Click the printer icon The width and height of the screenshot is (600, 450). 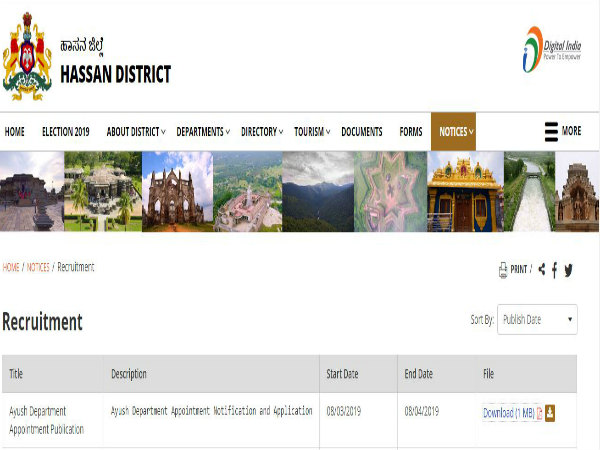(x=503, y=270)
